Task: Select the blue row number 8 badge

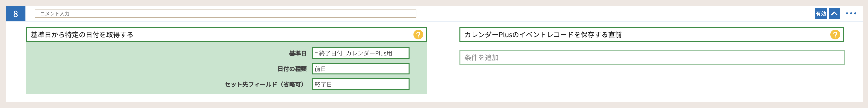Action: tap(15, 14)
